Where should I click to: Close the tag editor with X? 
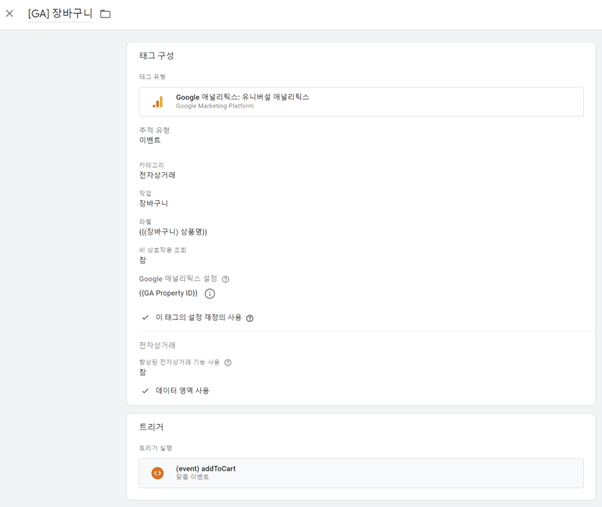pyautogui.click(x=10, y=13)
